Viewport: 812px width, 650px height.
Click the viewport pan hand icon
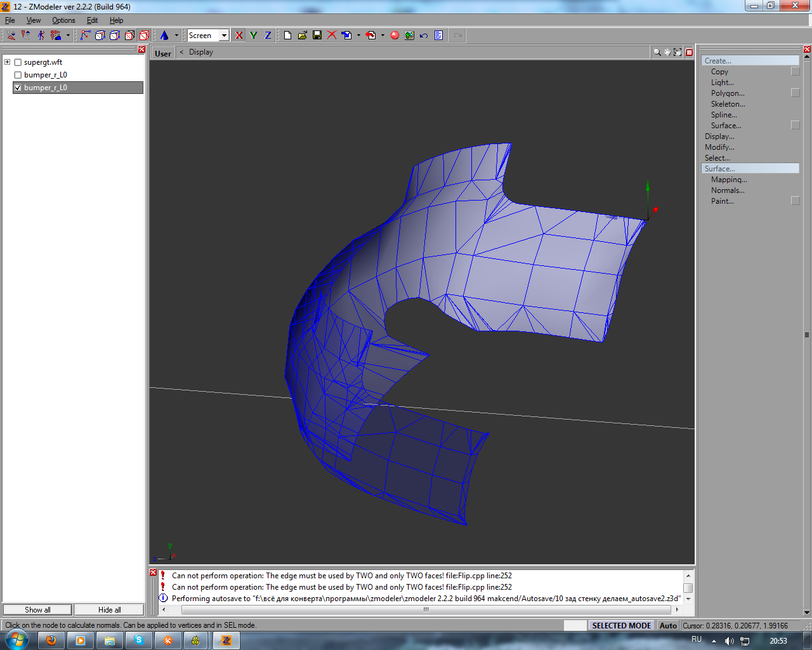(x=667, y=52)
